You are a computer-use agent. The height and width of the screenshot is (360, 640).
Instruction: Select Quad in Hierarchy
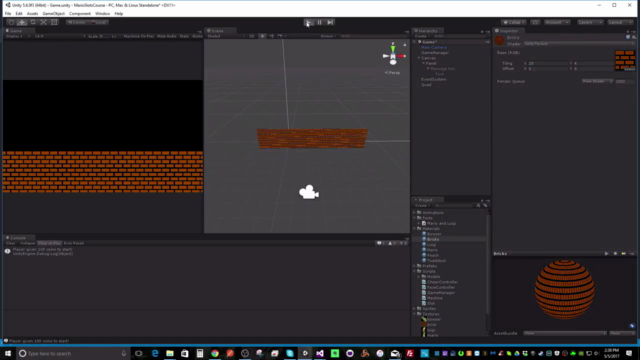pyautogui.click(x=426, y=85)
